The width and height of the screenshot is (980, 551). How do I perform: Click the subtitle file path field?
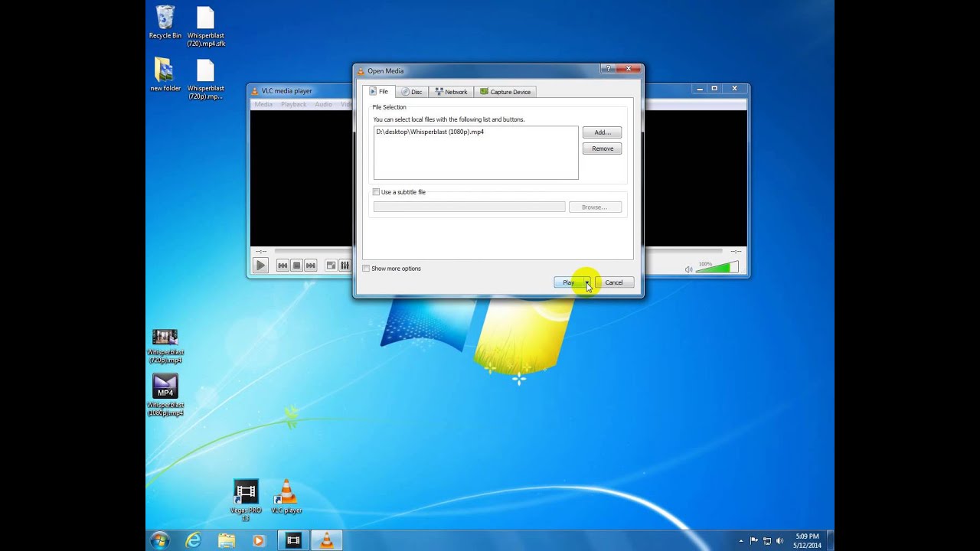coord(469,207)
